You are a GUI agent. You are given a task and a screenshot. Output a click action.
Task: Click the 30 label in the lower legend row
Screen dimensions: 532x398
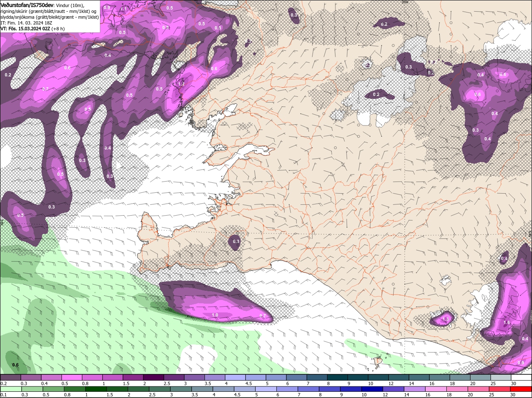coord(512,395)
